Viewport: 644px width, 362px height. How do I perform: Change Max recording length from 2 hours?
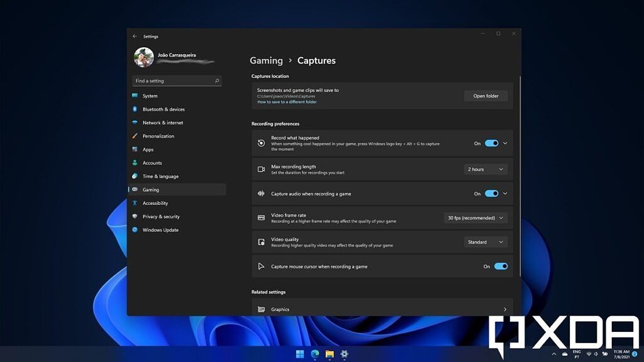485,169
